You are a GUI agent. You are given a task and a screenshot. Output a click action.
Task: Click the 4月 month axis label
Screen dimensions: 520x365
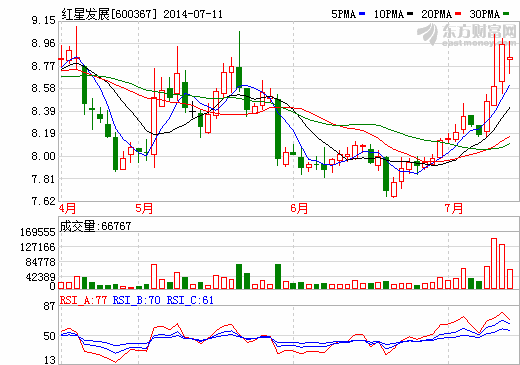(68, 209)
